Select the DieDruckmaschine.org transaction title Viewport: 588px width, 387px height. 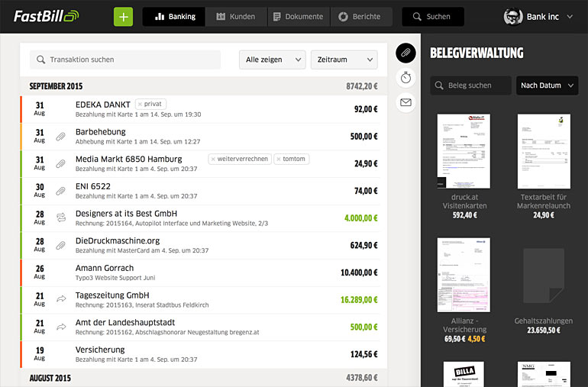118,240
